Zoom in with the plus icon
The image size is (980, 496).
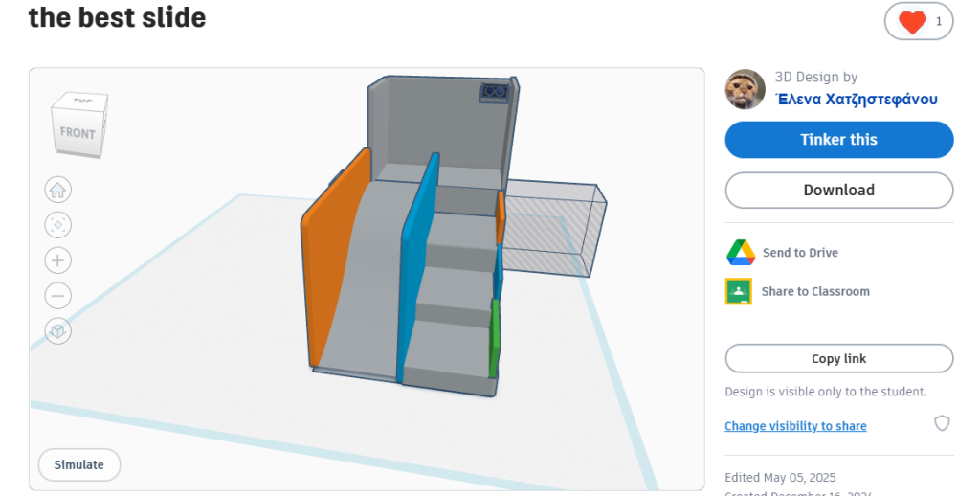point(58,260)
